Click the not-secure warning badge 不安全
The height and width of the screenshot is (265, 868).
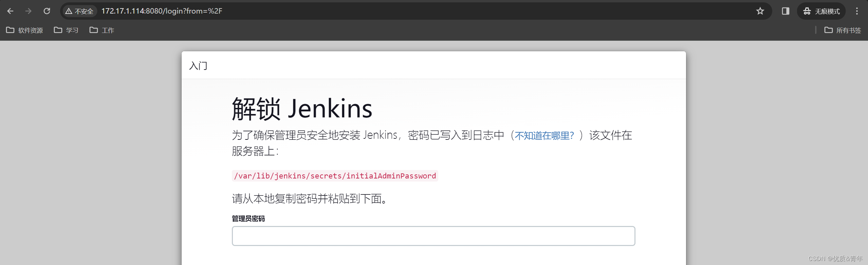79,11
